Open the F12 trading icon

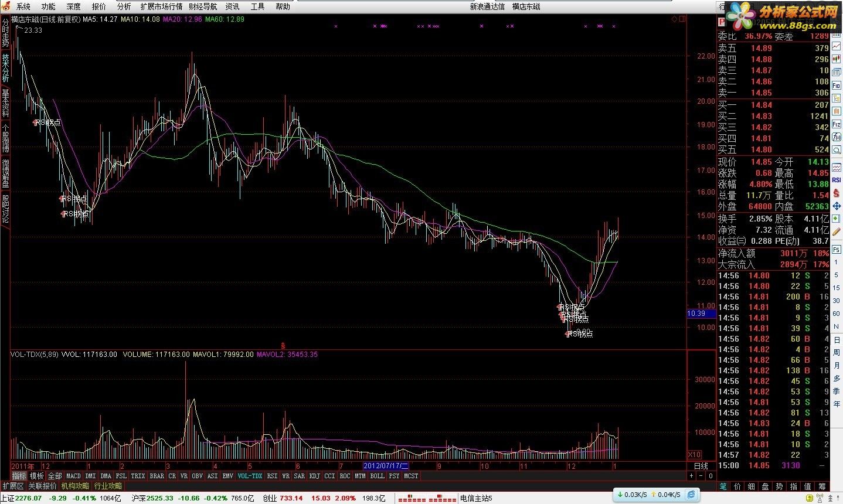point(837,124)
